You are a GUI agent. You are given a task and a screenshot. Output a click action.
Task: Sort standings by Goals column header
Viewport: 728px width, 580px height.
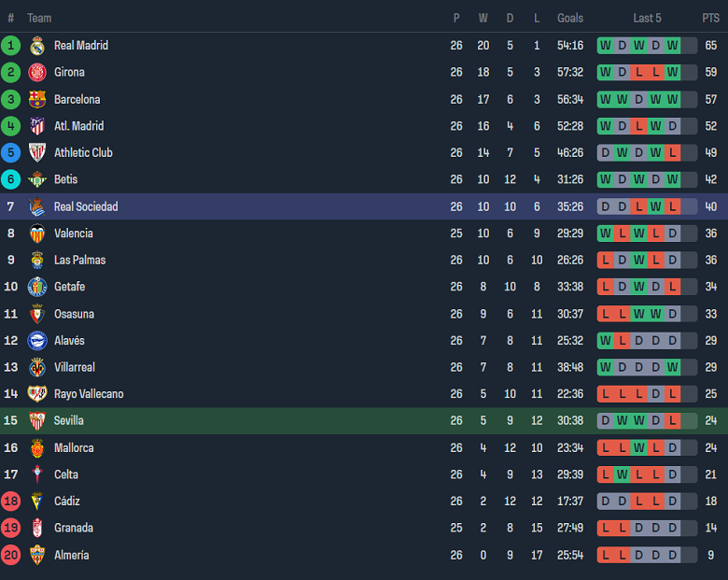(570, 18)
